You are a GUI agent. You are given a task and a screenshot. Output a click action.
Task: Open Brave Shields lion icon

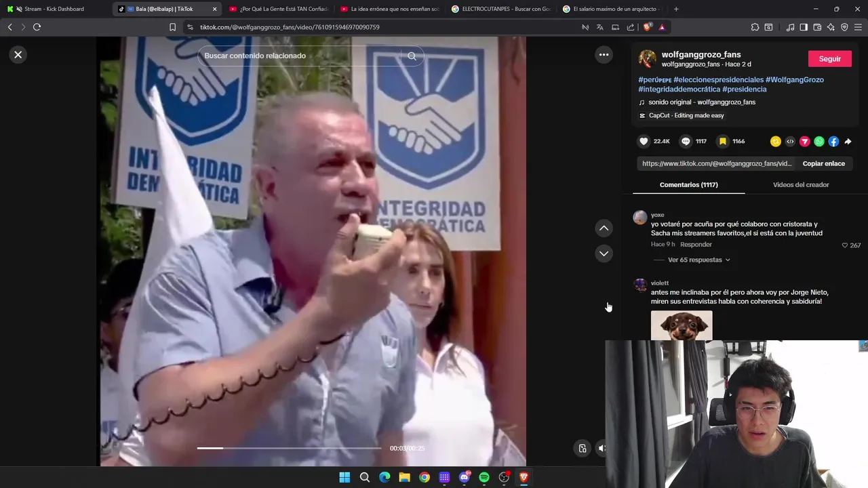647,27
